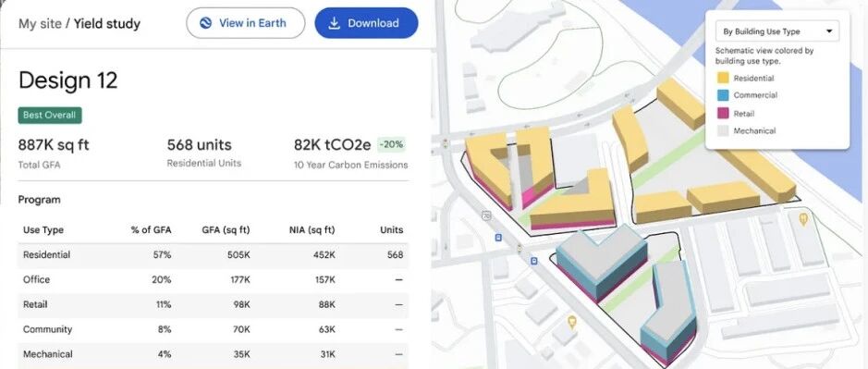
Task: Open the View in Earth button
Action: [245, 23]
